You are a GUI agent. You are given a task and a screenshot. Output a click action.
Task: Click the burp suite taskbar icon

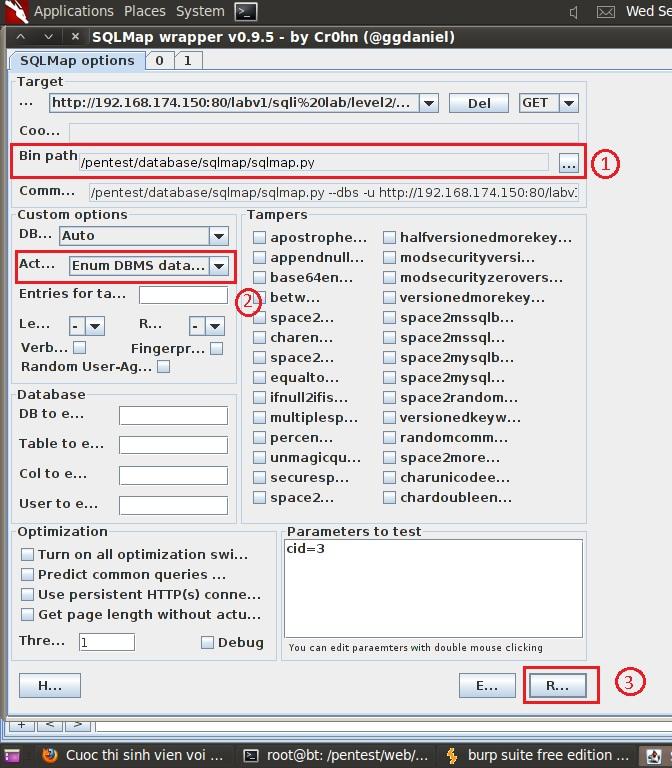coord(451,755)
